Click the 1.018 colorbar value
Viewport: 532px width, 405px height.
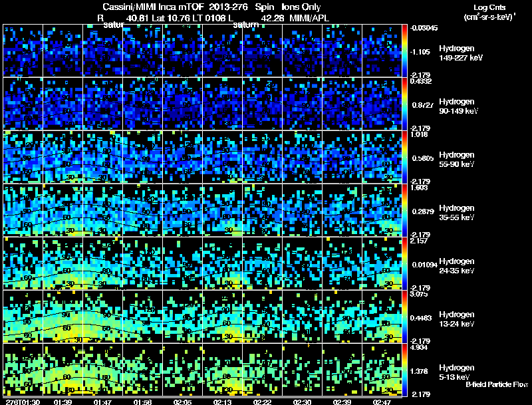(x=419, y=134)
